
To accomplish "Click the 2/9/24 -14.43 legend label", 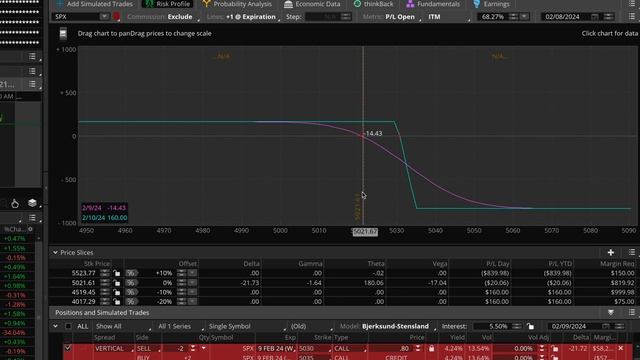I will tap(104, 208).
